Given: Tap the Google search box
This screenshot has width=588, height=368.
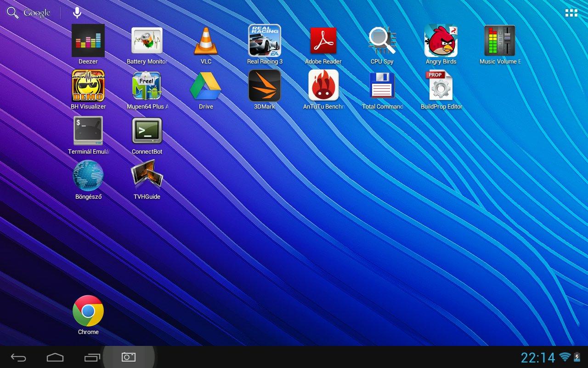Looking at the screenshot, I should [x=28, y=13].
